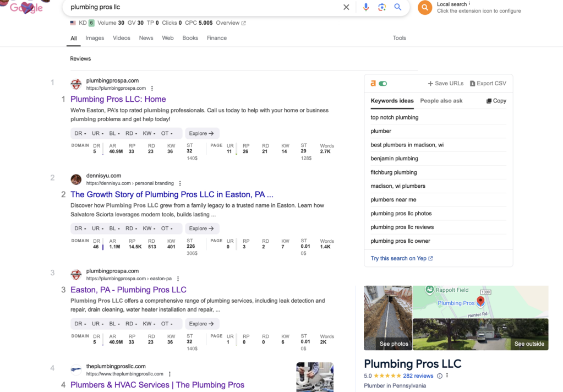The width and height of the screenshot is (563, 392).
Task: Click the Save URLs button
Action: point(446,83)
